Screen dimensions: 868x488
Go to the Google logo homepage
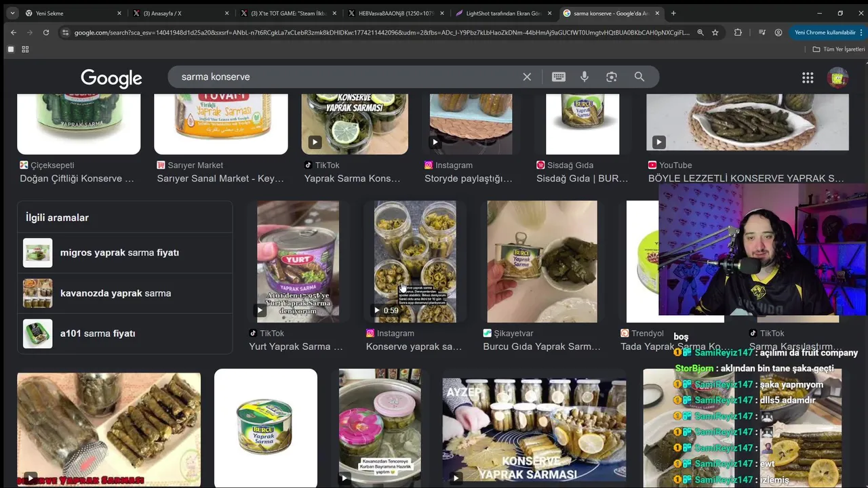click(111, 78)
